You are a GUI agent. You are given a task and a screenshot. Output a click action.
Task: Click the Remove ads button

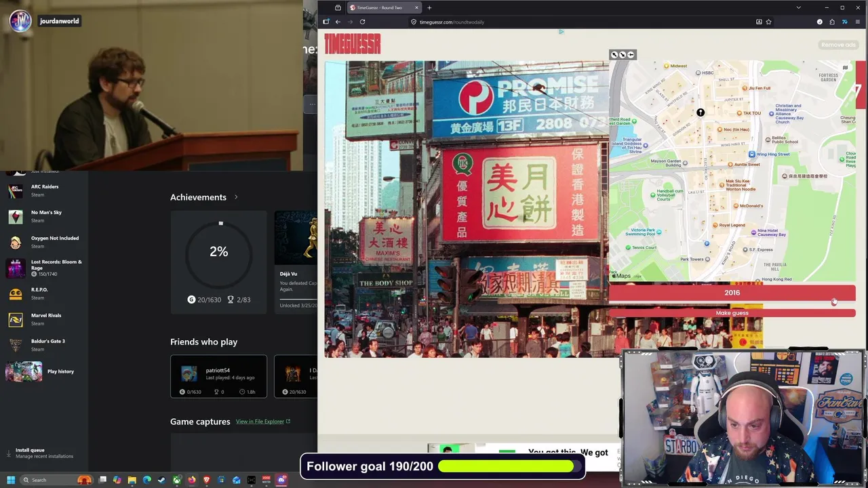[x=838, y=45]
